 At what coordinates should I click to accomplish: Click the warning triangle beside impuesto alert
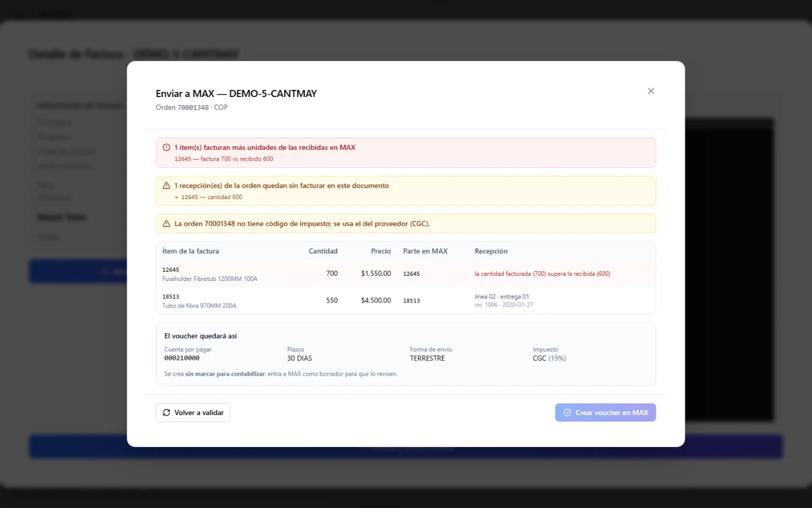(x=166, y=224)
